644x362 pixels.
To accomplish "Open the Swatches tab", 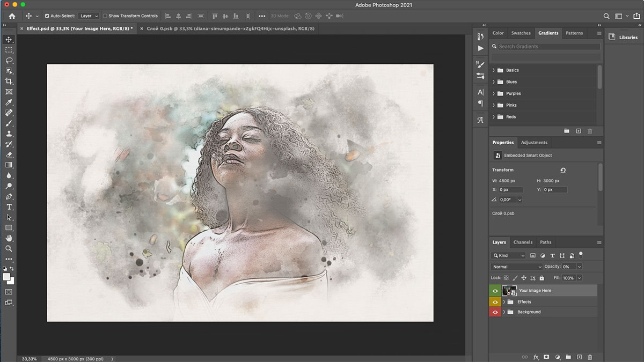I will [x=521, y=33].
